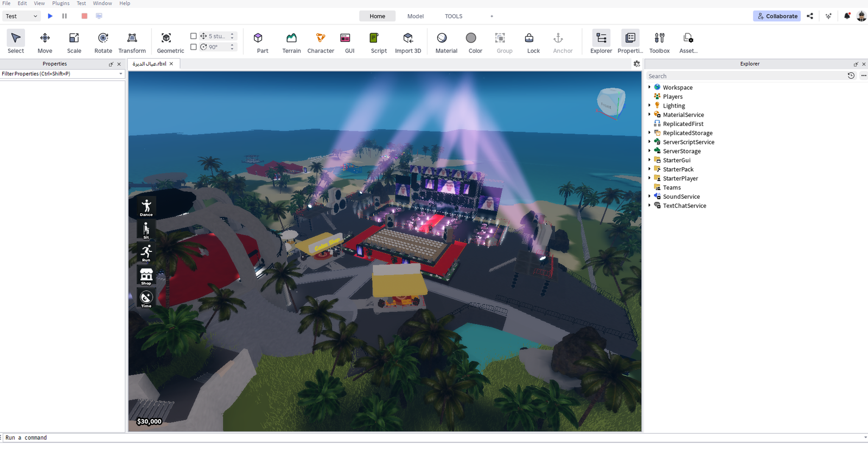Insert a new Script
This screenshot has width=868, height=456.
click(x=379, y=42)
